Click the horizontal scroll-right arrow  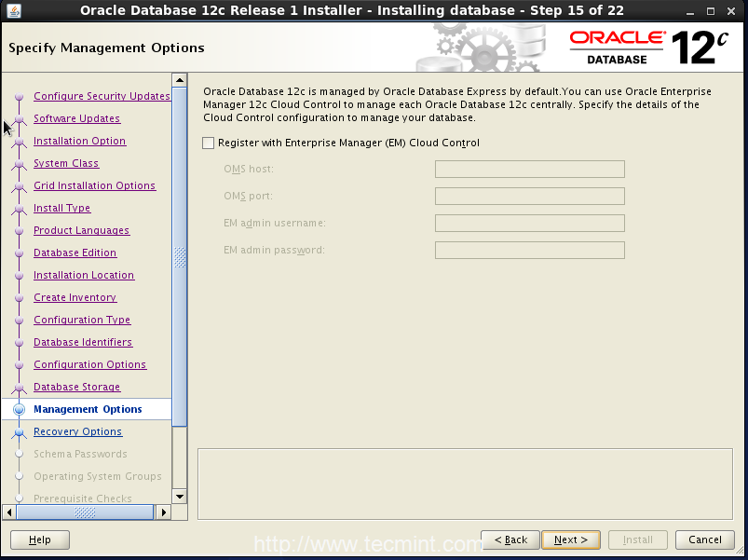[164, 512]
